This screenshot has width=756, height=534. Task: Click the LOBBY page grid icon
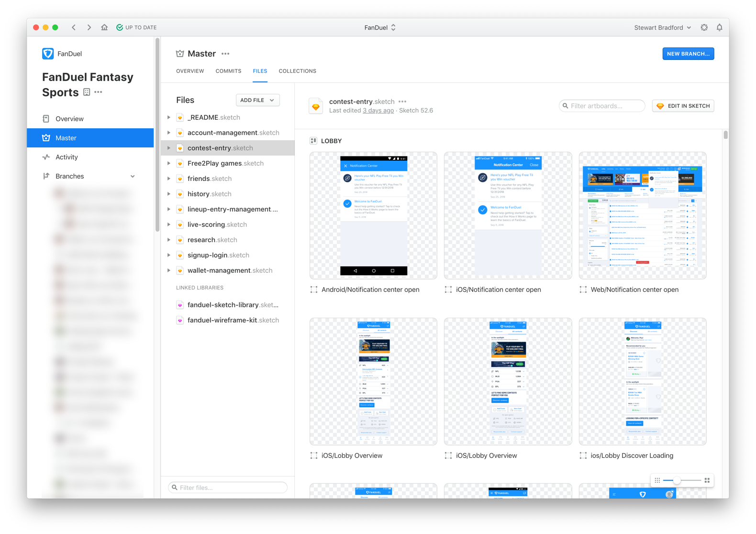pos(313,141)
